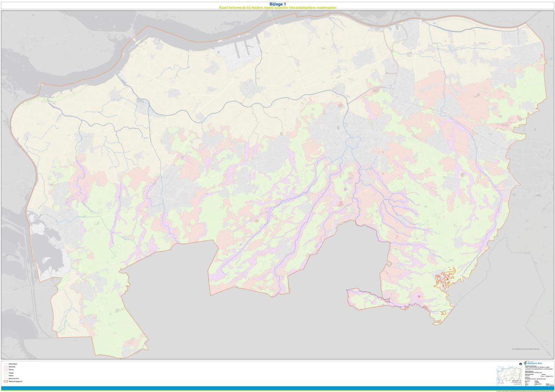Click the date text in the title block

pos(549,385)
